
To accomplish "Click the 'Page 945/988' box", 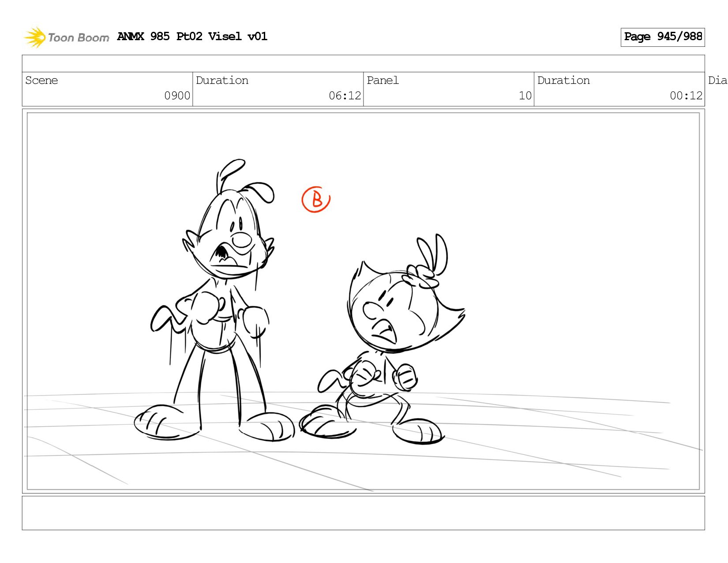I will 663,37.
